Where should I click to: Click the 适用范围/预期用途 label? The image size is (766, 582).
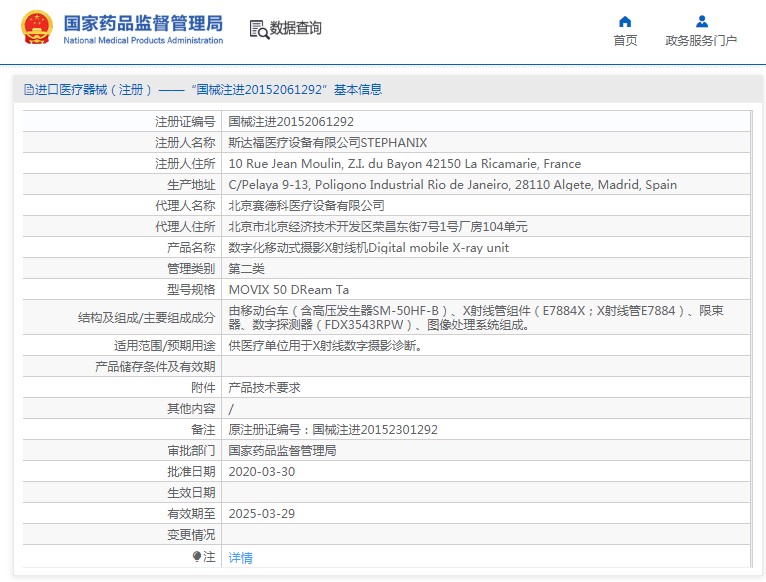(x=165, y=346)
